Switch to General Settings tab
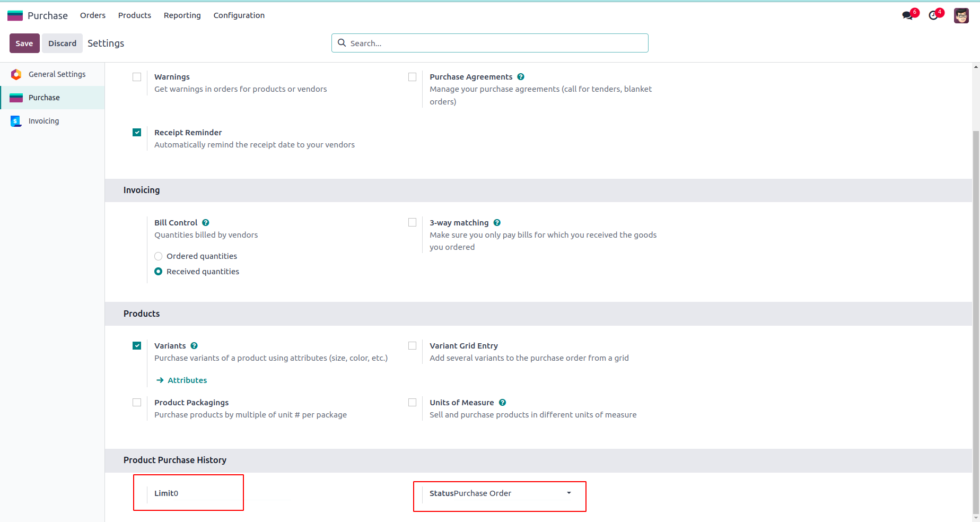The width and height of the screenshot is (980, 522). [52, 74]
